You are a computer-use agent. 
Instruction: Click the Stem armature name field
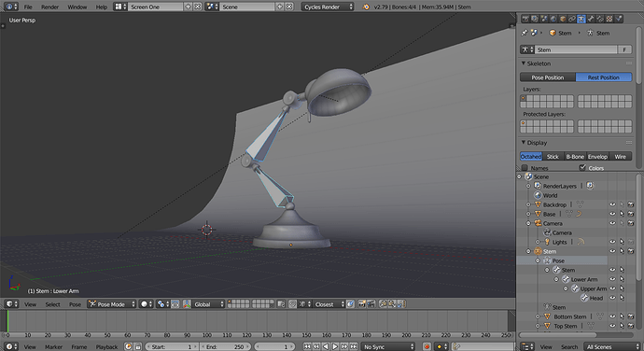tap(576, 49)
